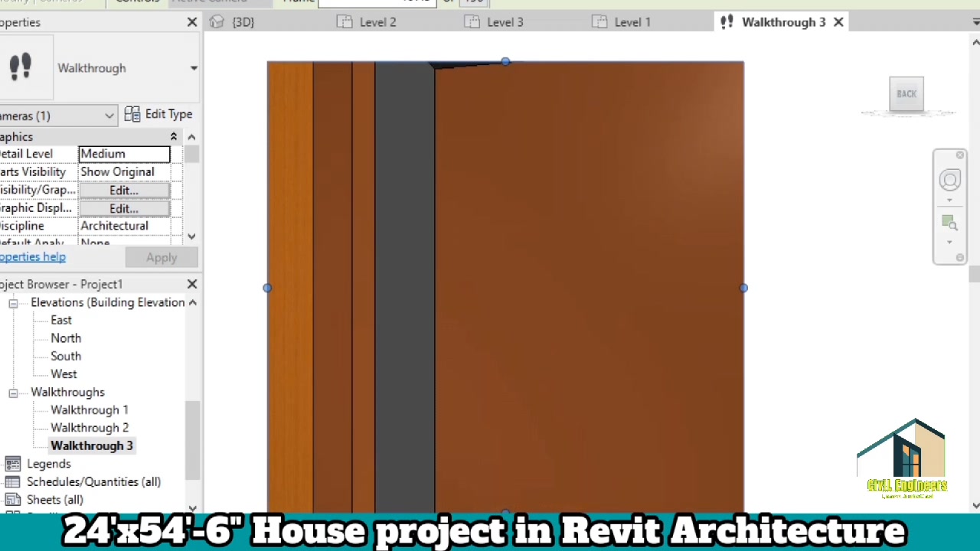
Task: Expand the zoom tool options arrow
Action: (949, 243)
